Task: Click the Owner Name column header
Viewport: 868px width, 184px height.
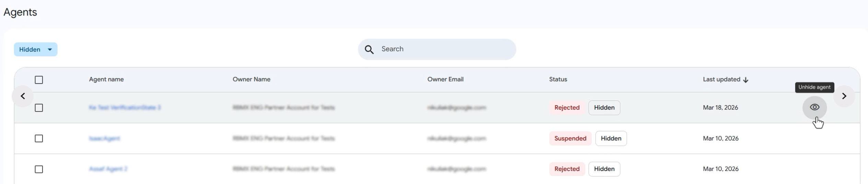Action: click(251, 79)
